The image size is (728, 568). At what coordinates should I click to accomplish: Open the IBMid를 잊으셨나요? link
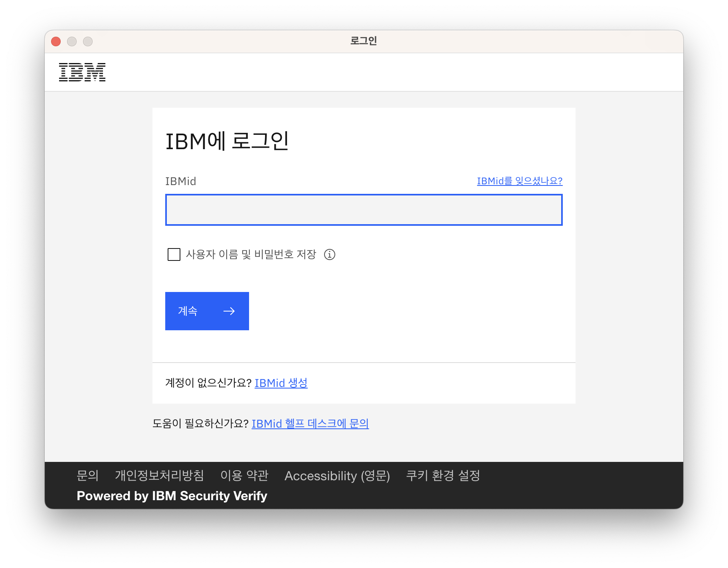(x=520, y=181)
